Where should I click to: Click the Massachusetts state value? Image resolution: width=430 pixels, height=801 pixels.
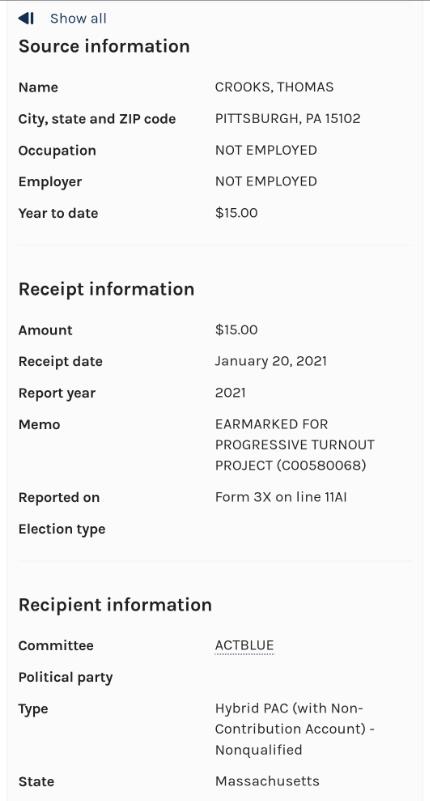pos(267,782)
